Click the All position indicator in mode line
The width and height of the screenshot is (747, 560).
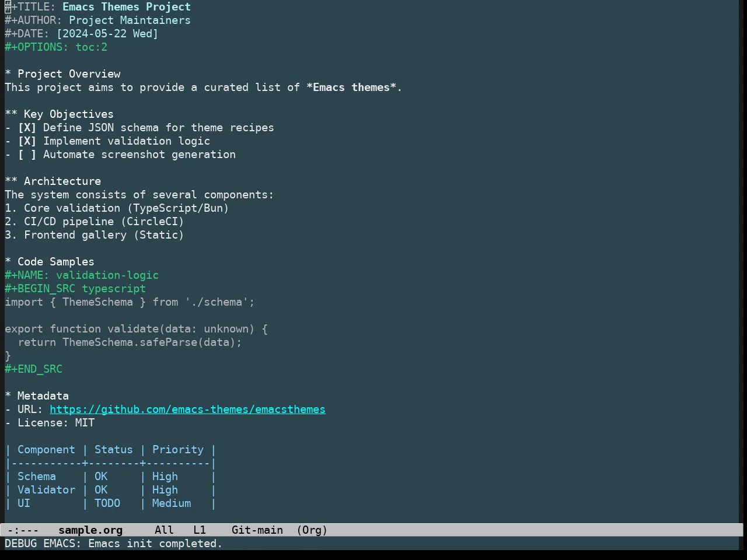(164, 530)
